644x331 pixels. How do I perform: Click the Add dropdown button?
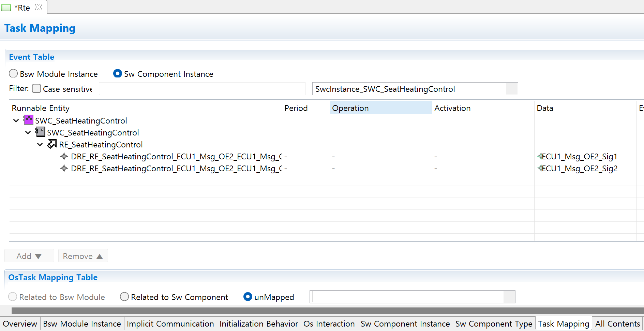29,256
